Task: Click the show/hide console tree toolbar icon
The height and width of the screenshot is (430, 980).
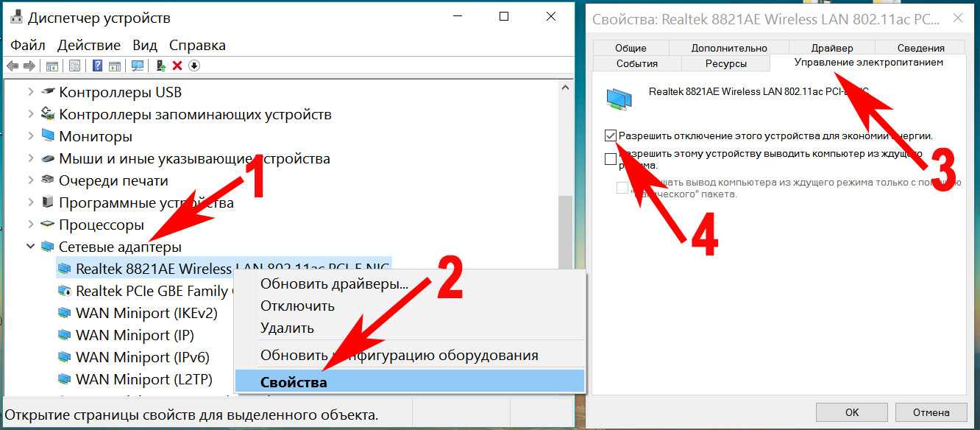Action: (x=52, y=66)
